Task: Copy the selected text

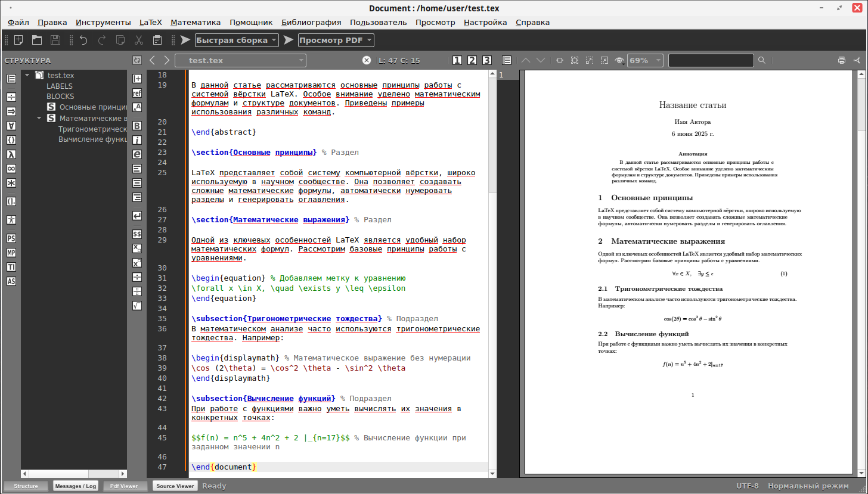Action: [x=120, y=40]
